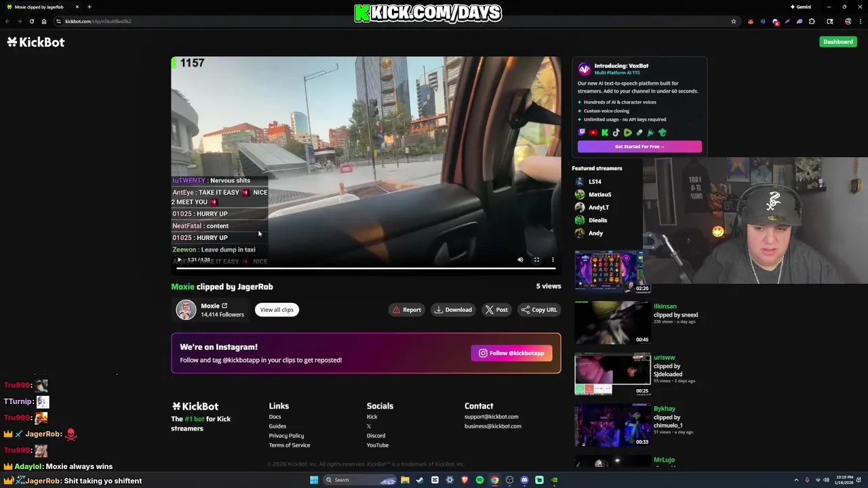Screen dimensions: 868x488
Task: Click the TikTok icon in VoxBot card
Action: tap(616, 133)
